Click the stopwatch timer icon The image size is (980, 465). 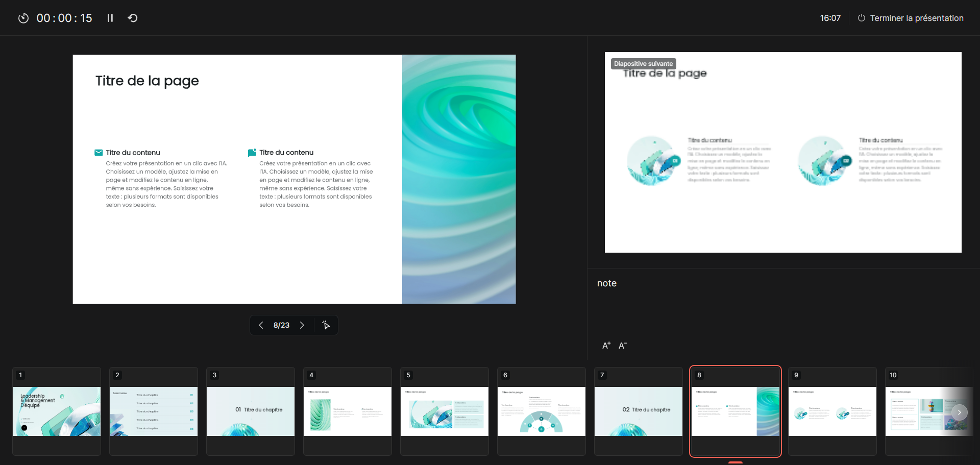pos(23,18)
